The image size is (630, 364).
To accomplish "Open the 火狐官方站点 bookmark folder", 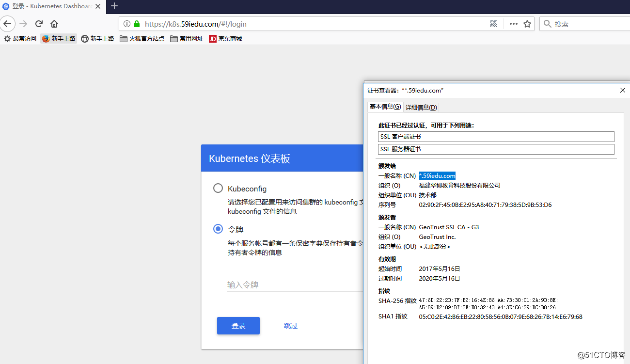I will point(142,38).
